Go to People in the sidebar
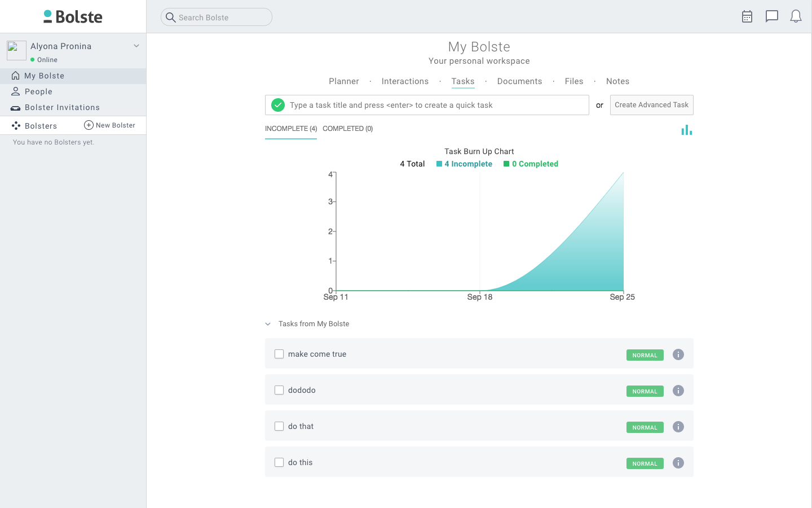 pyautogui.click(x=38, y=91)
